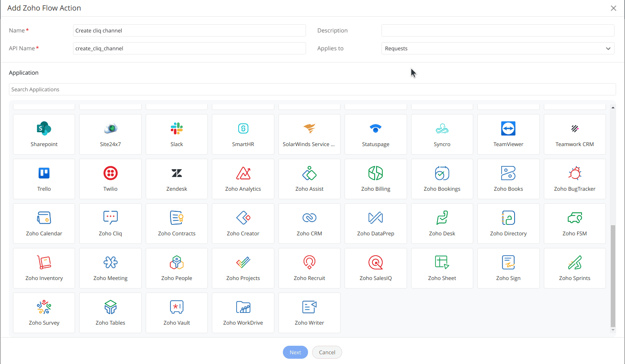
Task: Select the Zoho Sign application
Action: pyautogui.click(x=509, y=268)
